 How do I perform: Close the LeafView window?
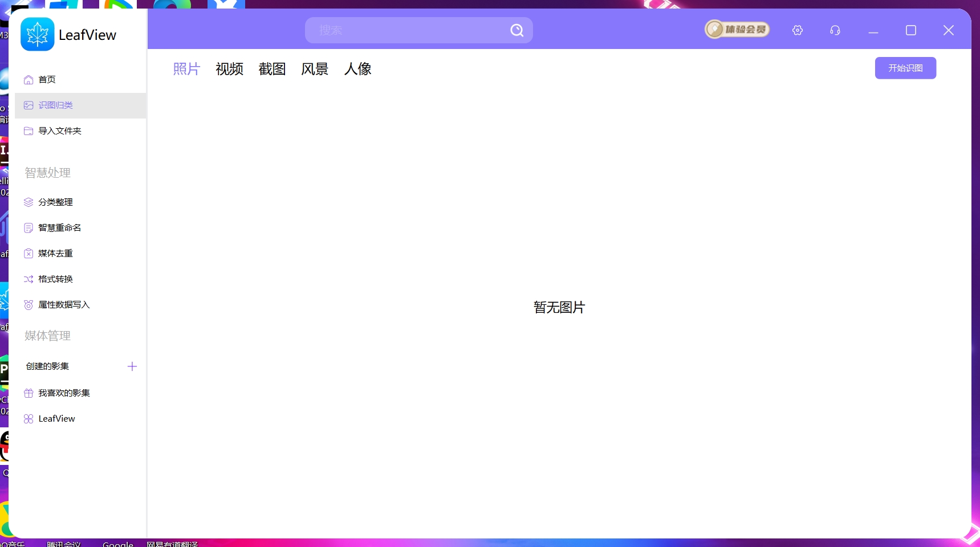pos(949,30)
